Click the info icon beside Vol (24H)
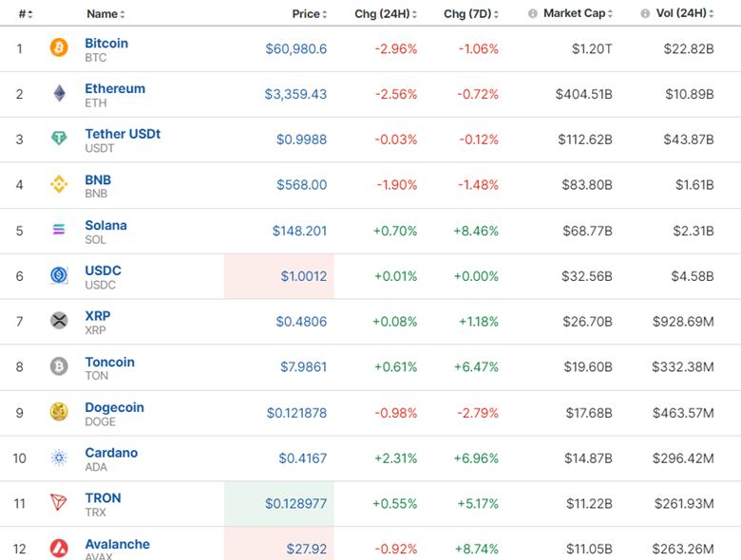 click(x=645, y=13)
